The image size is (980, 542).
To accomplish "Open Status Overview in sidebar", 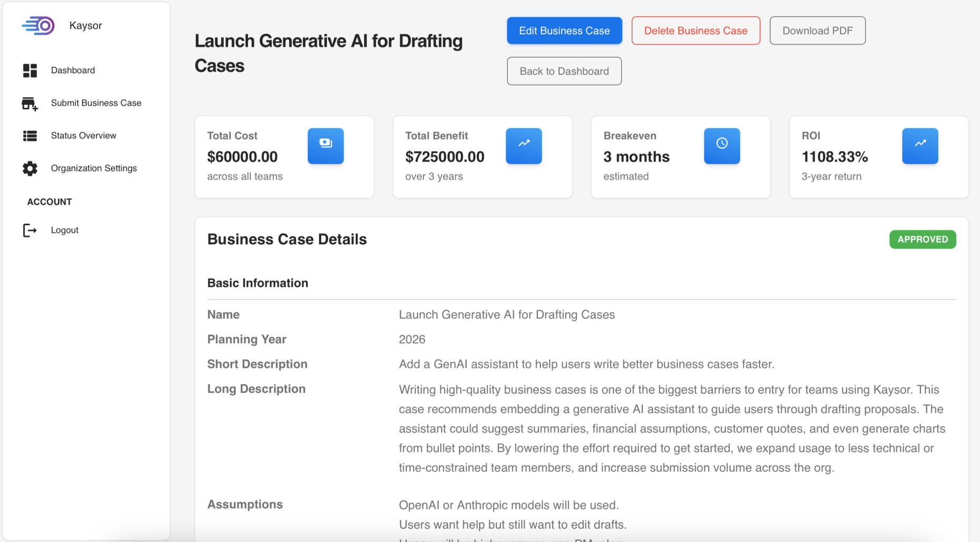I will [x=83, y=135].
